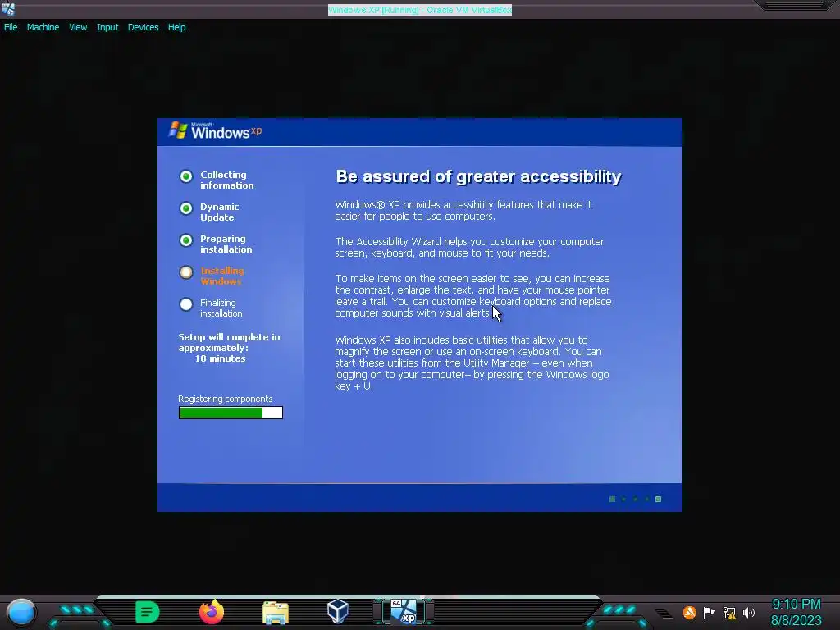Image resolution: width=840 pixels, height=630 pixels.
Task: Open the View menu
Action: [x=78, y=27]
